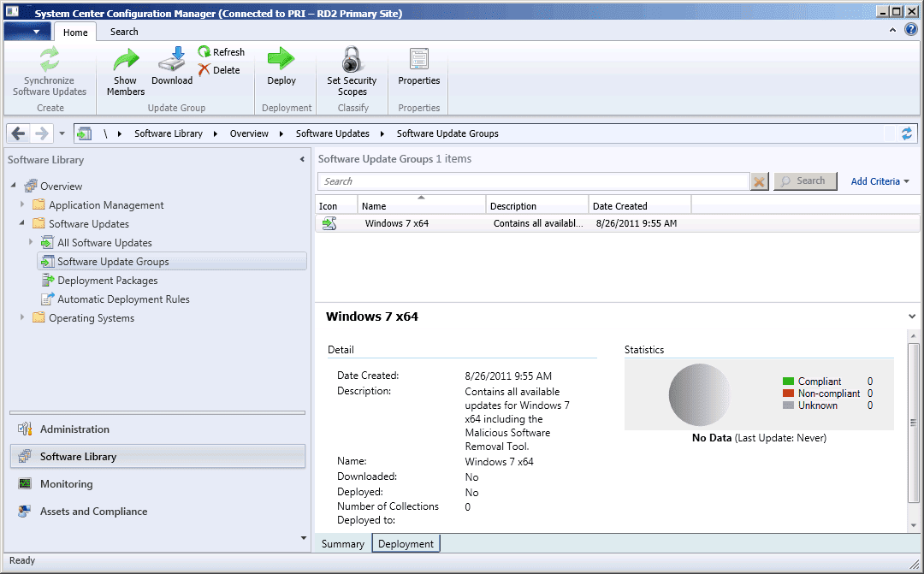Select Overview in the tree
This screenshot has height=574, width=924.
(62, 186)
